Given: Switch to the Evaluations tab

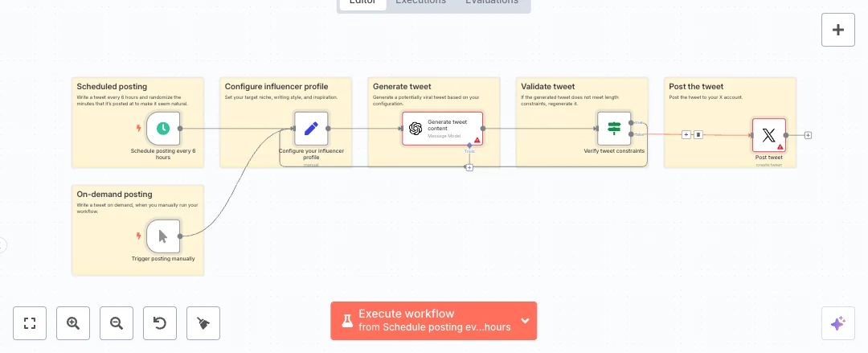Looking at the screenshot, I should pos(491,2).
